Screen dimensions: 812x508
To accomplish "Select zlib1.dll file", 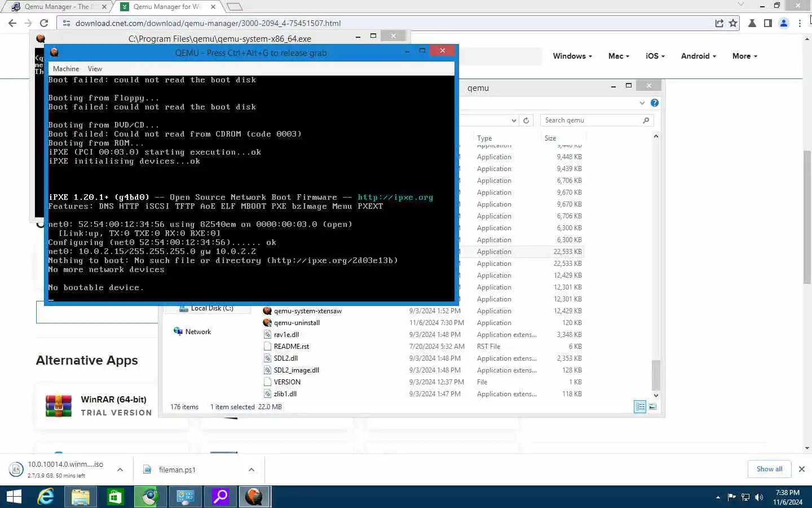I will click(x=285, y=394).
